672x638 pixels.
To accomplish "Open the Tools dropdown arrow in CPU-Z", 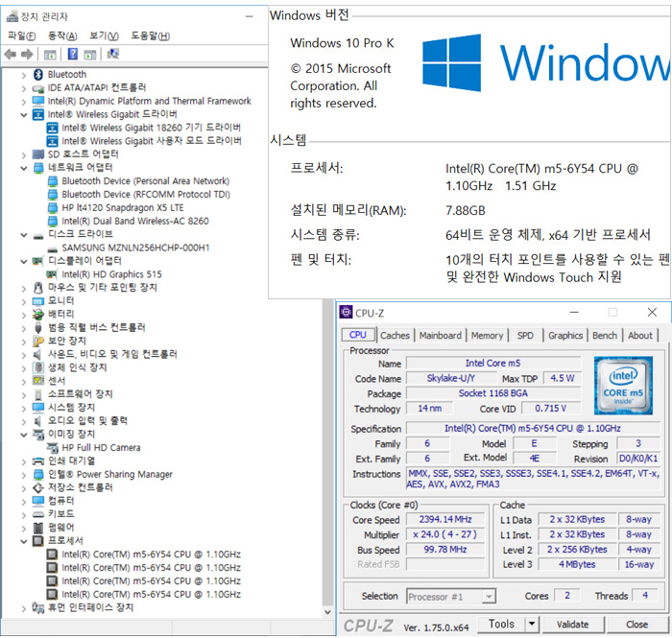I will [532, 624].
